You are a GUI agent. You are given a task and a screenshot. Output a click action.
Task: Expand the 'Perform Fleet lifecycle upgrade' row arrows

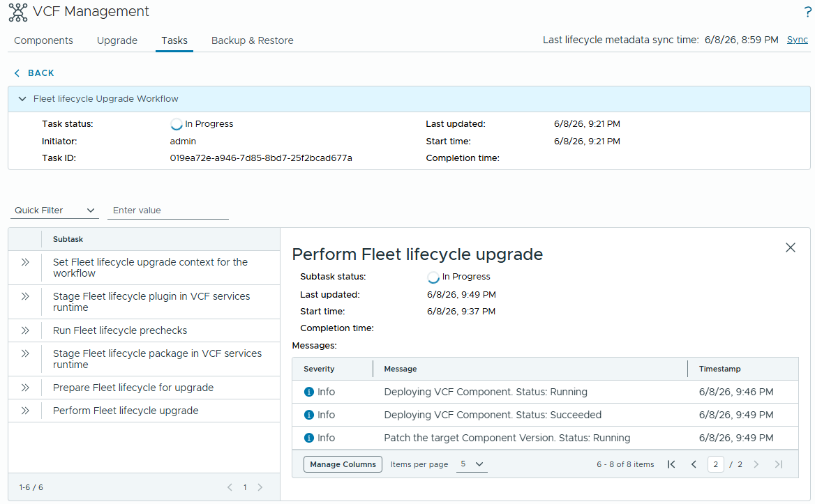(x=25, y=411)
